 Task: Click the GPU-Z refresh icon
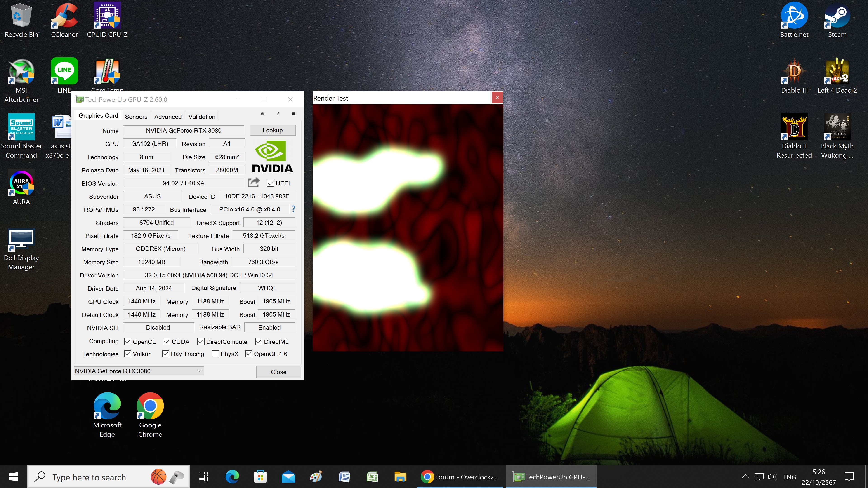(x=278, y=113)
